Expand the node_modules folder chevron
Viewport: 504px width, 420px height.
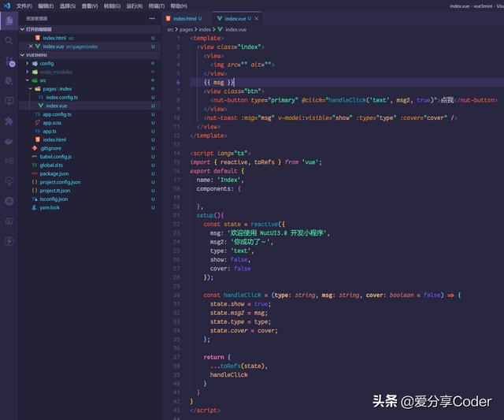28,72
